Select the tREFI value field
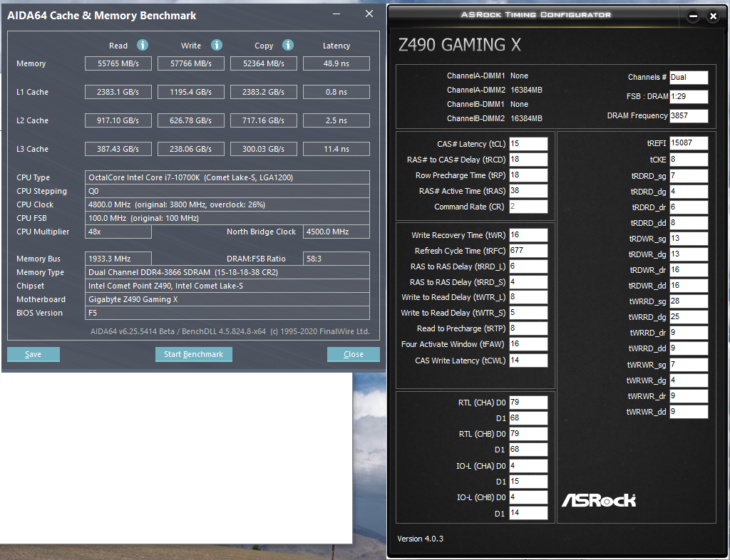730x560 pixels. 689,143
